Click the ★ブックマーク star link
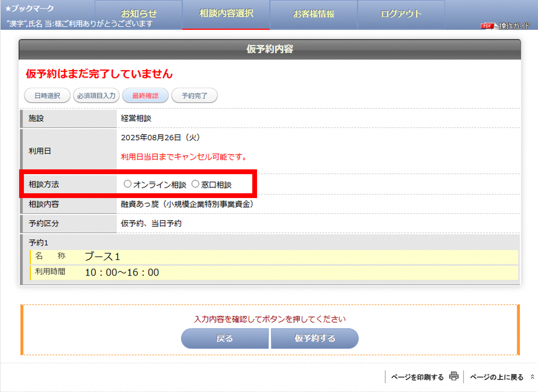538x392 pixels. pyautogui.click(x=30, y=9)
